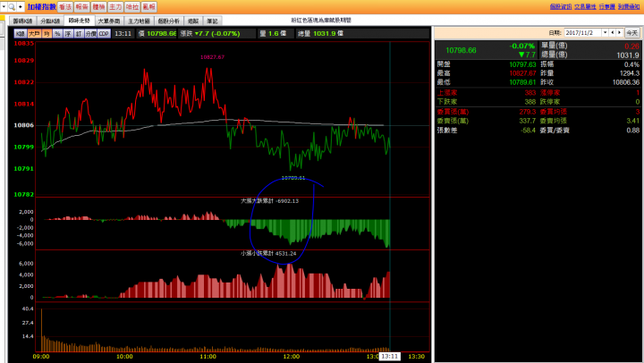The height and width of the screenshot is (363, 644).
Task: Click the 亂報 button in the top bar
Action: pyautogui.click(x=148, y=7)
